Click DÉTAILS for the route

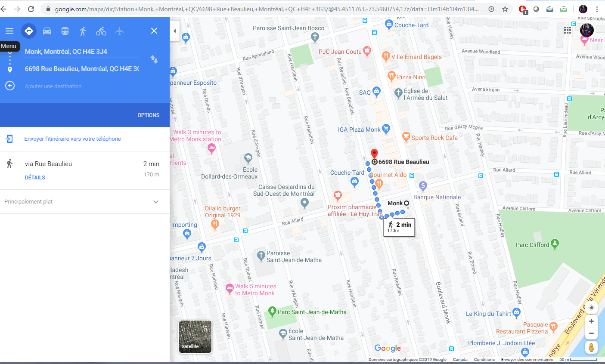[35, 178]
